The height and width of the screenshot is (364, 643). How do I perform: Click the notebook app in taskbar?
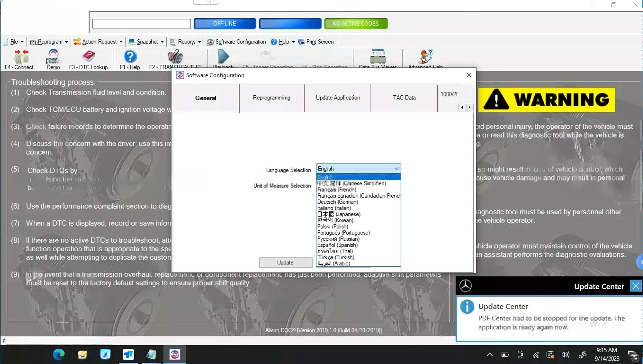151,354
